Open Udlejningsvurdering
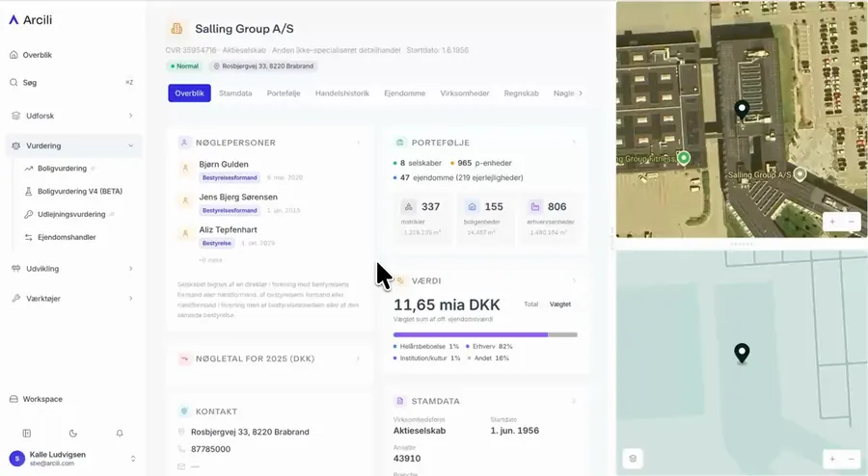The width and height of the screenshot is (868, 476). coord(70,214)
